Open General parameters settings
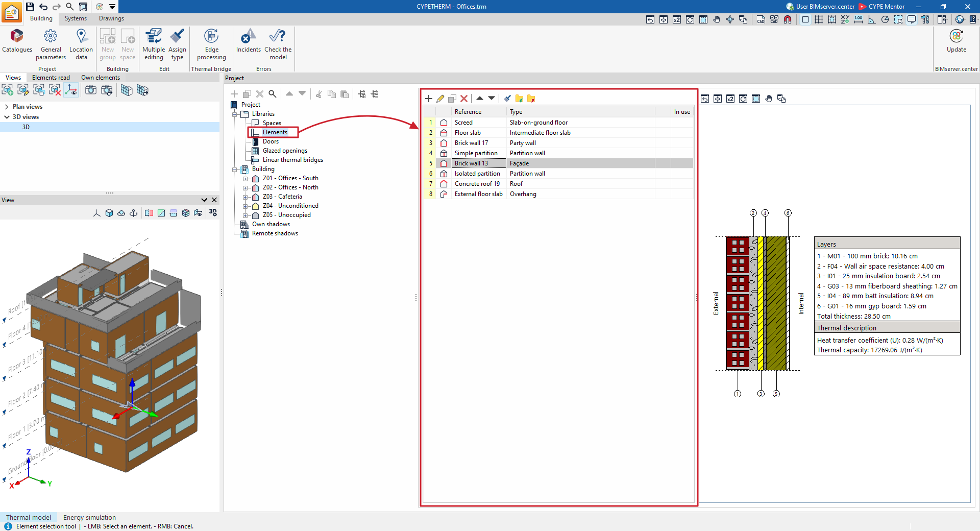Image resolution: width=980 pixels, height=531 pixels. (51, 44)
